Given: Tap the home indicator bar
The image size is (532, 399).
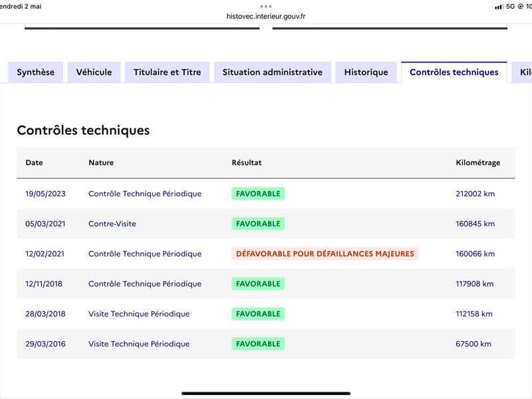Looking at the screenshot, I should (266, 394).
